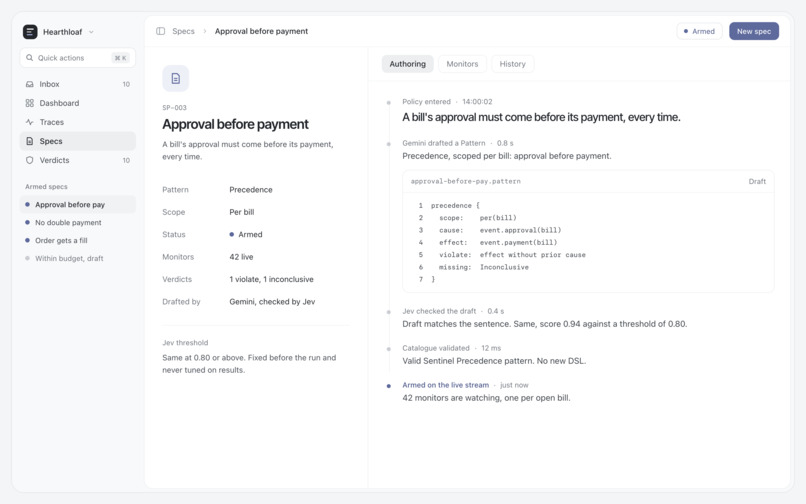Viewport: 806px width, 504px height.
Task: Click the Armed on the live stream link
Action: coord(445,385)
